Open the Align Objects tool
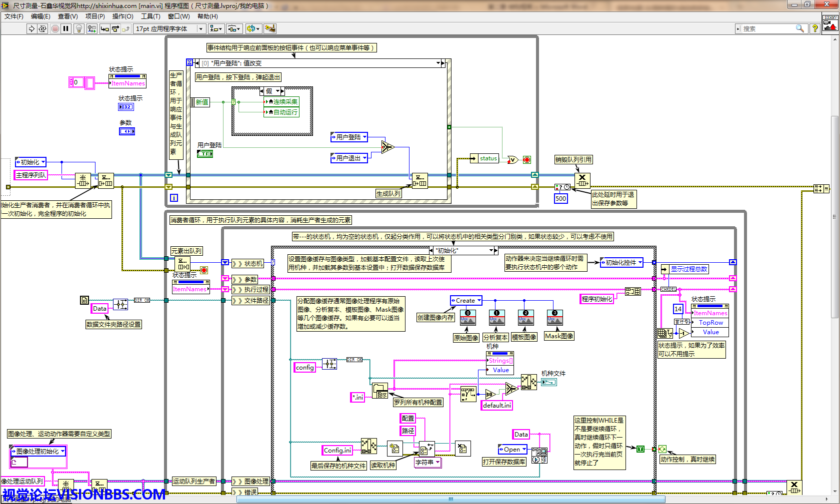Viewport: 840px width, 504px height. click(216, 29)
